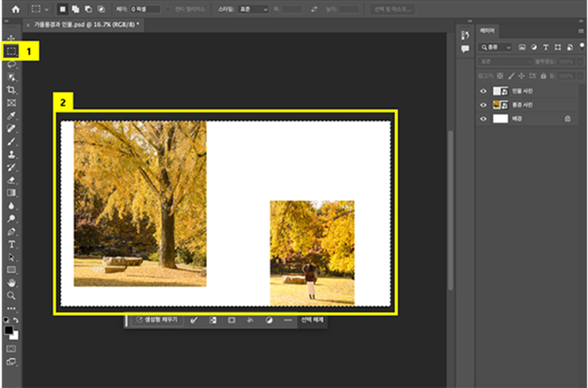Hide the 인물 사진 layer
This screenshot has width=588, height=388.
(x=483, y=91)
